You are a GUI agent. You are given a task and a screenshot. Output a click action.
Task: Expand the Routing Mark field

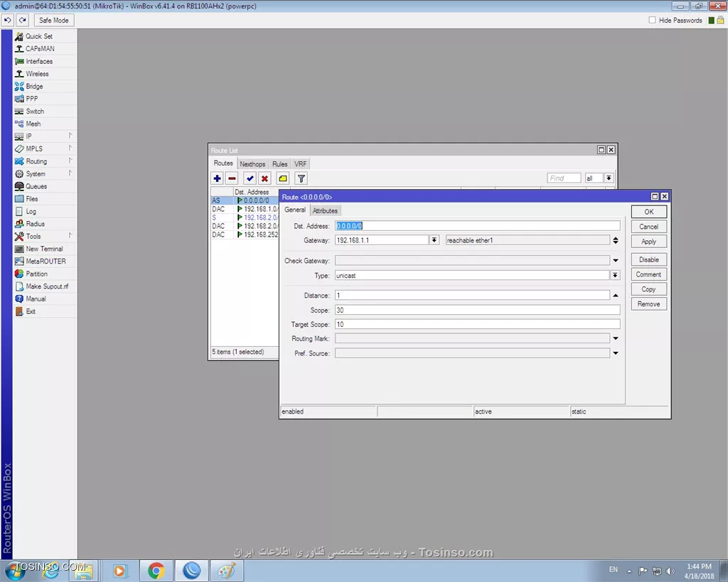(616, 339)
